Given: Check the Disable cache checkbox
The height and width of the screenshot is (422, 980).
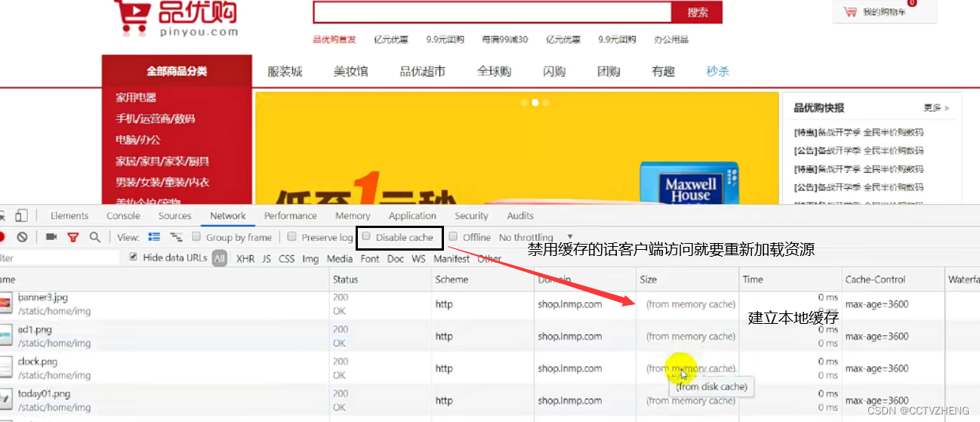Looking at the screenshot, I should (365, 236).
